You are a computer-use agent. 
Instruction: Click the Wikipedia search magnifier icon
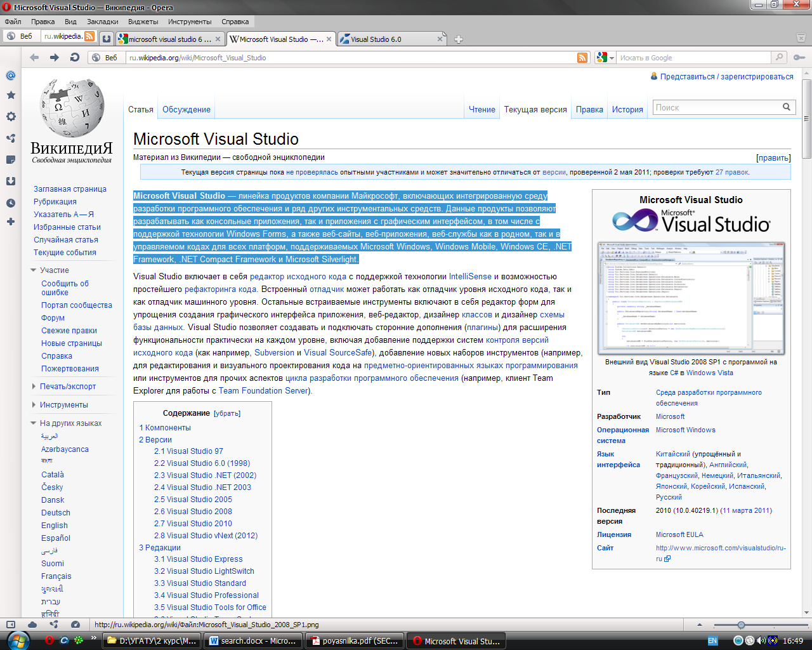tap(787, 107)
